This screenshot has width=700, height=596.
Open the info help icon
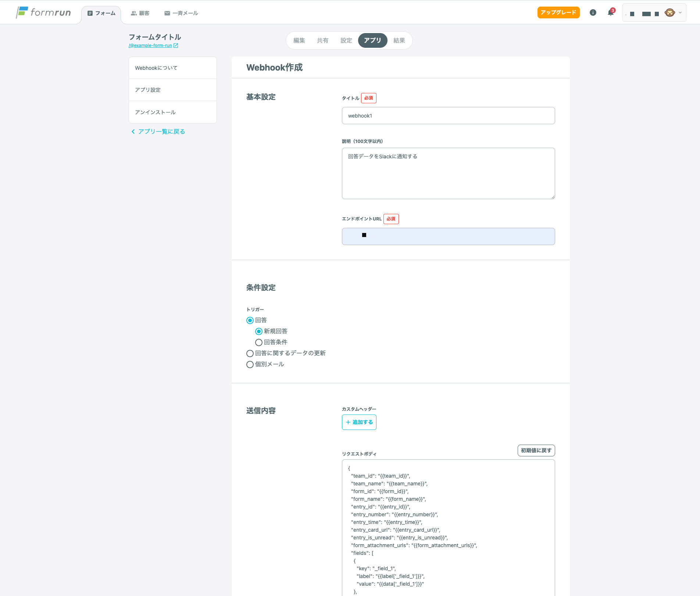[x=593, y=12]
